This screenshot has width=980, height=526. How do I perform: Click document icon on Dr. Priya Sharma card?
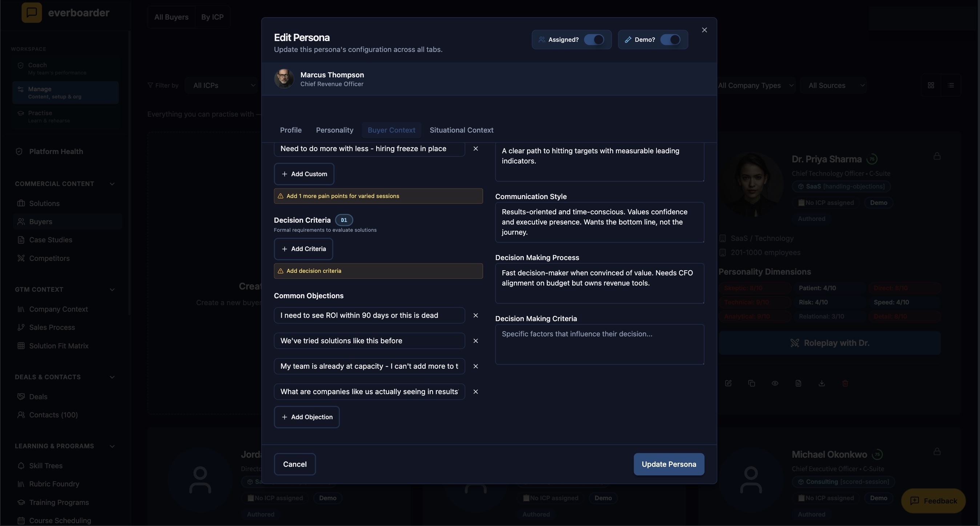[x=798, y=383]
